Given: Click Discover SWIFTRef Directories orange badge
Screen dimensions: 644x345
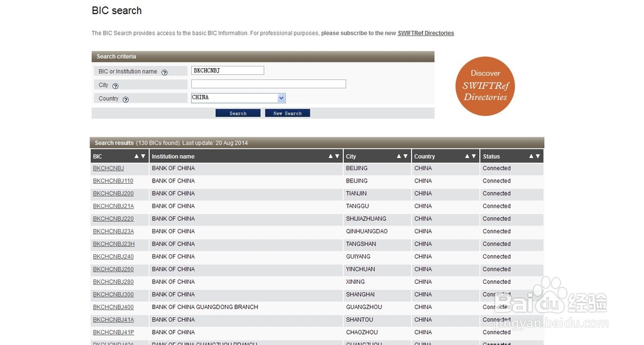Looking at the screenshot, I should (x=485, y=86).
